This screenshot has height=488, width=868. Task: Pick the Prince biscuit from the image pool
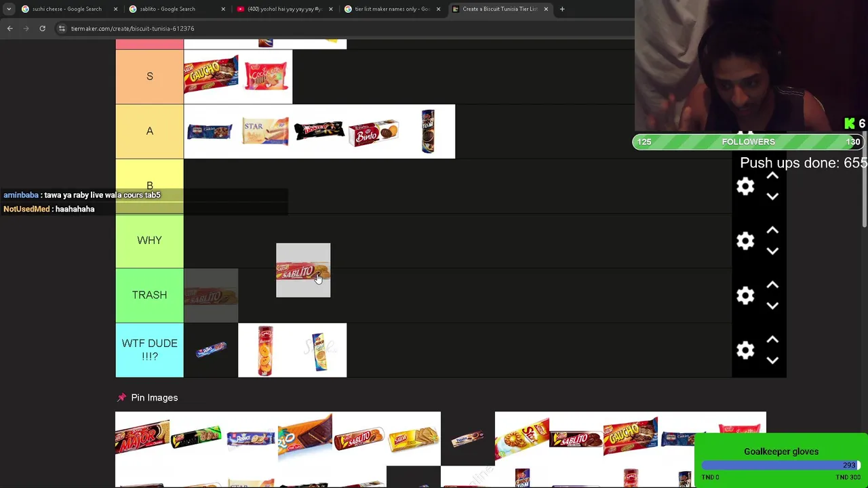pos(251,439)
